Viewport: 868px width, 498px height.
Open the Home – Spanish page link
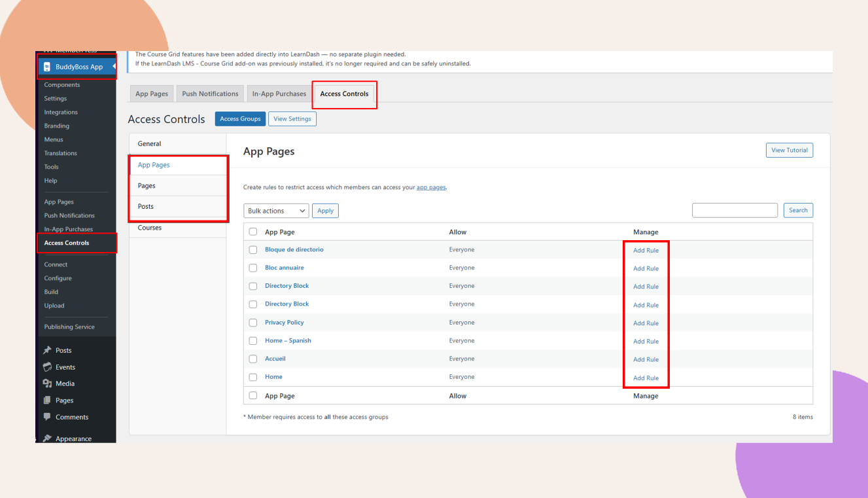tap(288, 340)
